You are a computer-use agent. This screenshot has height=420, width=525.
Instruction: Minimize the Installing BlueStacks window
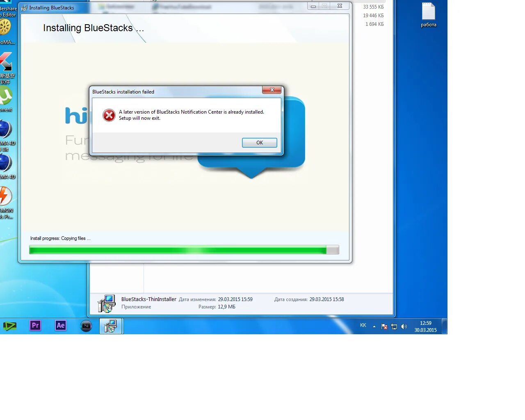313,6
